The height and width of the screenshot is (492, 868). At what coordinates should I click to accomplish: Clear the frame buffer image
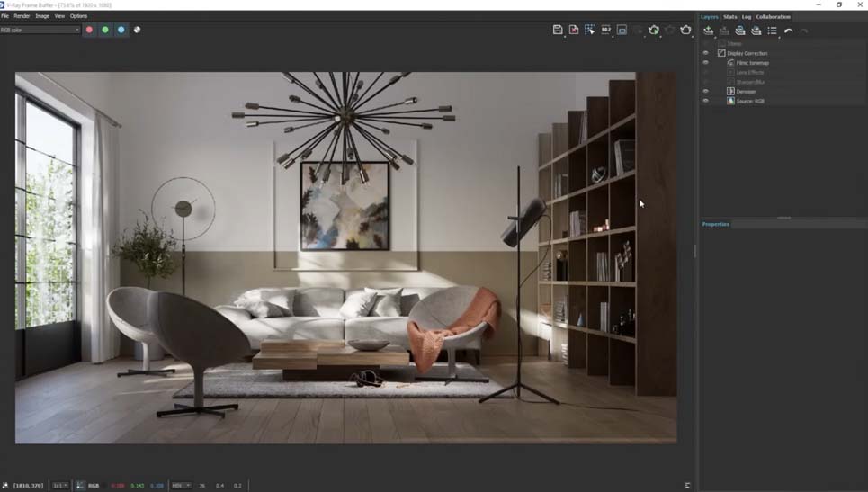[x=574, y=30]
